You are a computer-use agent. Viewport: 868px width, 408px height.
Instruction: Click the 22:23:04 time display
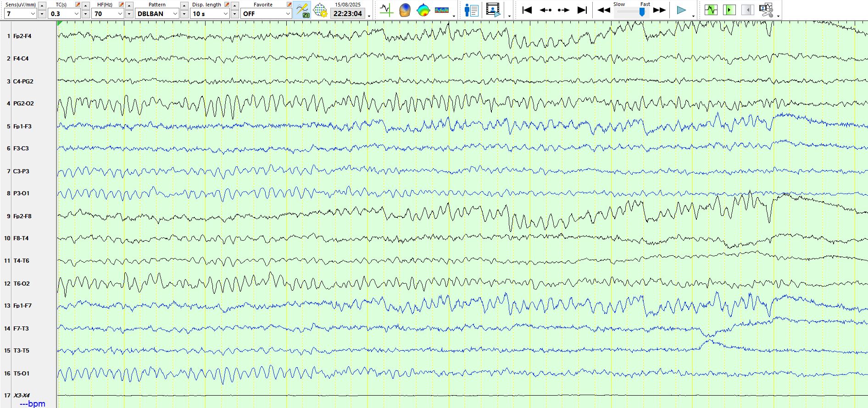[348, 14]
